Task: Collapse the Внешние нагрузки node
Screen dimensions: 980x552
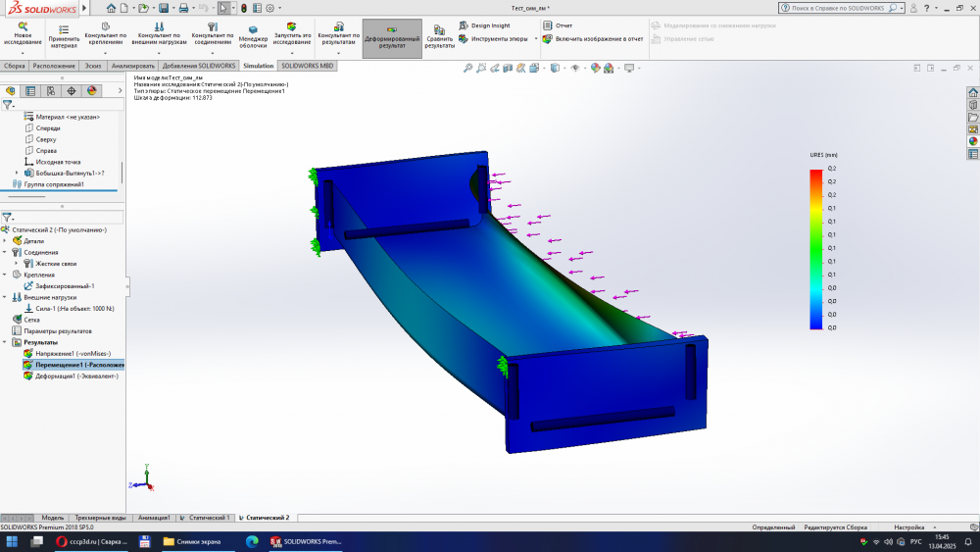Action: click(x=5, y=297)
